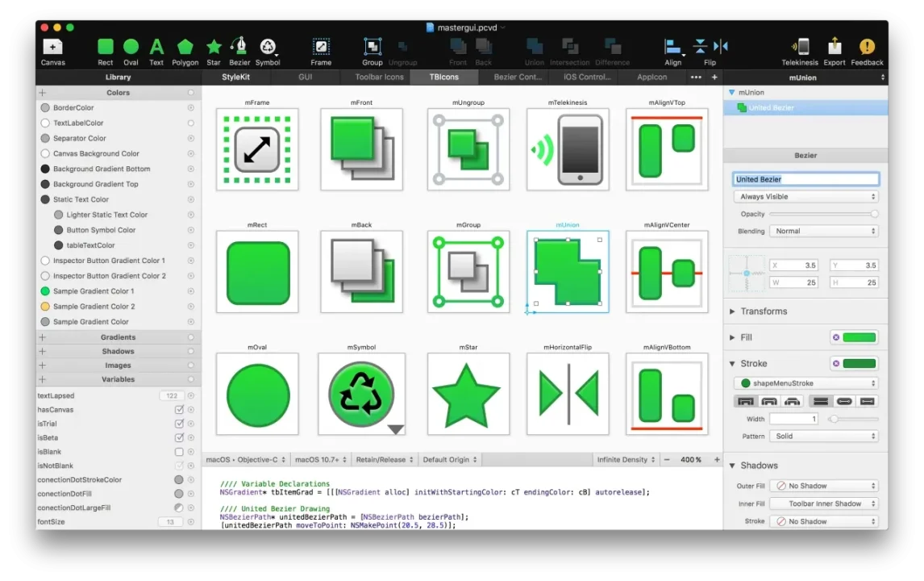Viewport: 924px width, 581px height.
Task: Click the Export toolbar icon
Action: point(834,52)
